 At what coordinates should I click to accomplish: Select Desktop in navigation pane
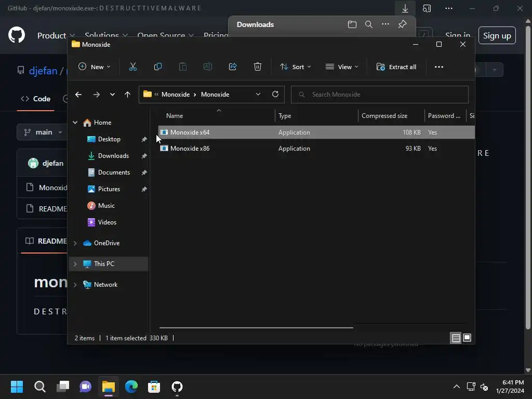109,139
